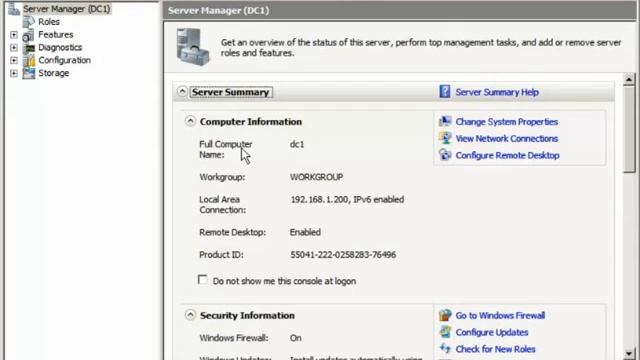The image size is (640, 360).
Task: Click the Server Summary Help question-mark icon
Action: point(444,92)
